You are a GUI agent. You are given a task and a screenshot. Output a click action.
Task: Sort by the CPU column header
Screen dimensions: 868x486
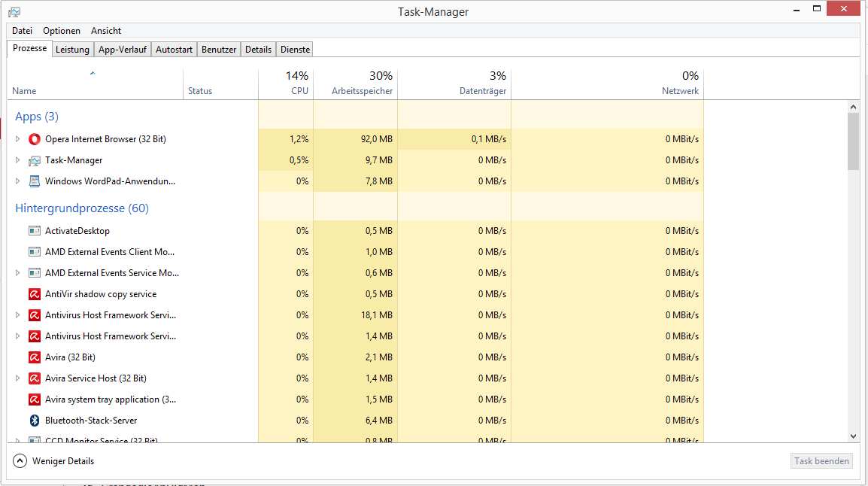286,84
